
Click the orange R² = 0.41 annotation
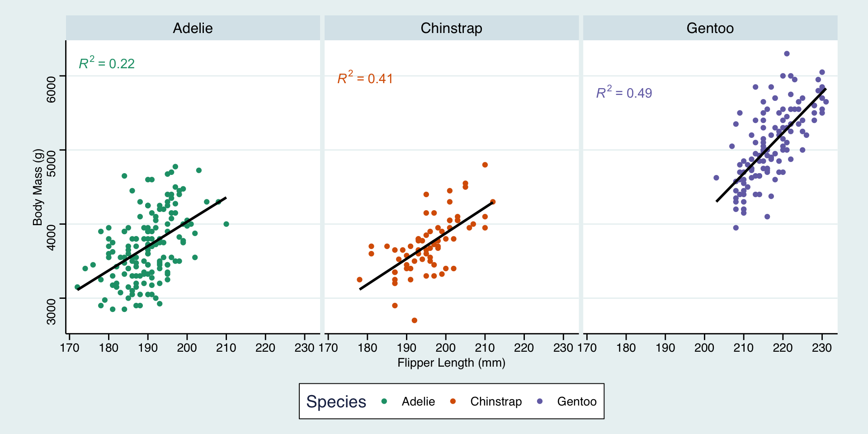pos(365,78)
